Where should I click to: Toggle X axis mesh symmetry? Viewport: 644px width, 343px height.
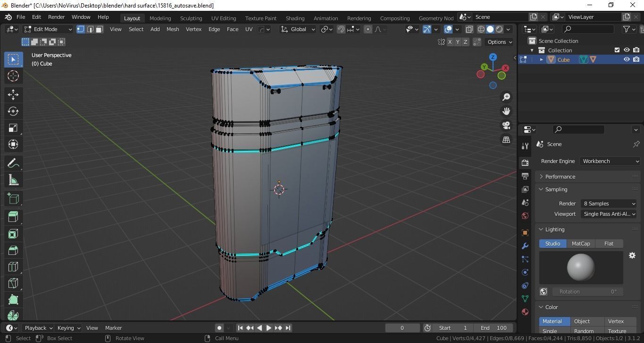[x=450, y=42]
